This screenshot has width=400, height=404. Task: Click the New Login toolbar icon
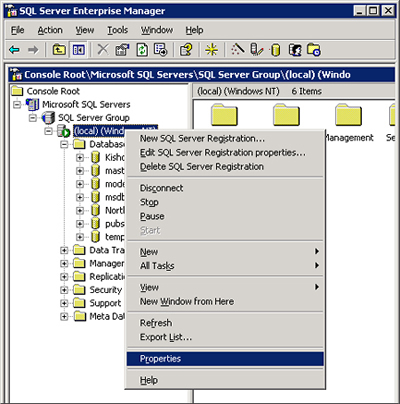(x=295, y=50)
